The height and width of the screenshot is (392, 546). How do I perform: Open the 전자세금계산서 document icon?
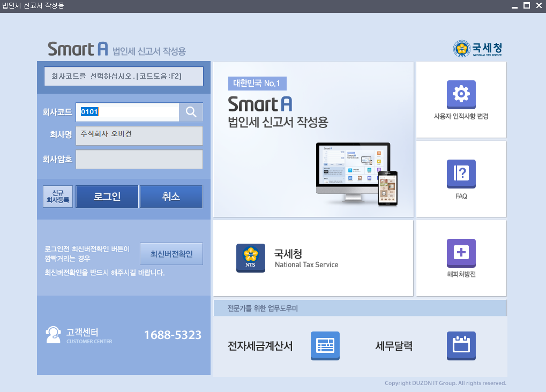click(325, 346)
